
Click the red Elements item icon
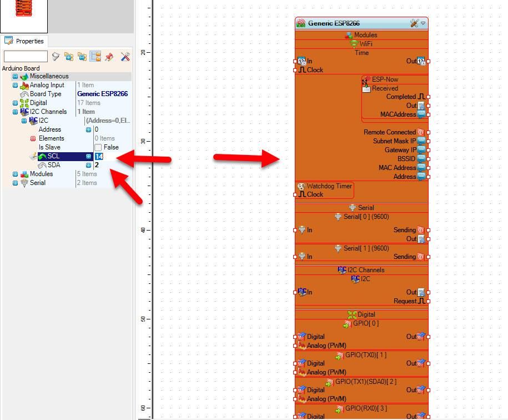(33, 138)
